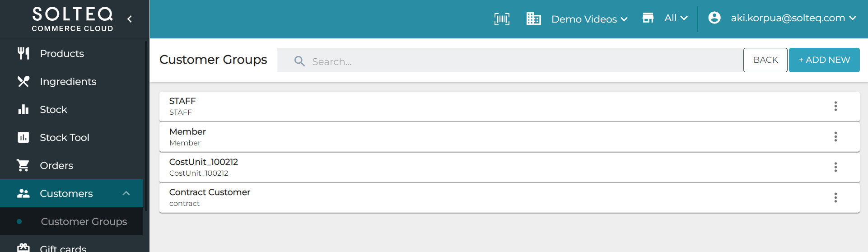Open the Gift cards menu item
This screenshot has width=868, height=252.
click(63, 247)
